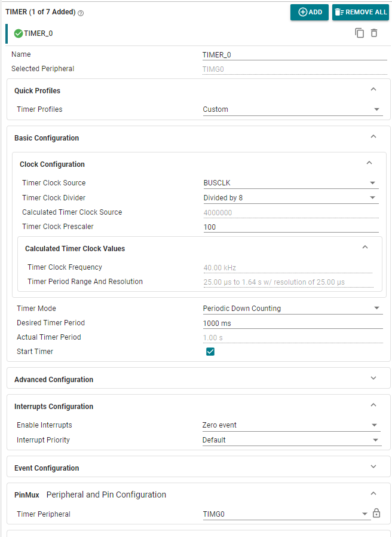392x537 pixels.
Task: Collapse the Calculated Timer Clock Values section
Action: pyautogui.click(x=365, y=247)
